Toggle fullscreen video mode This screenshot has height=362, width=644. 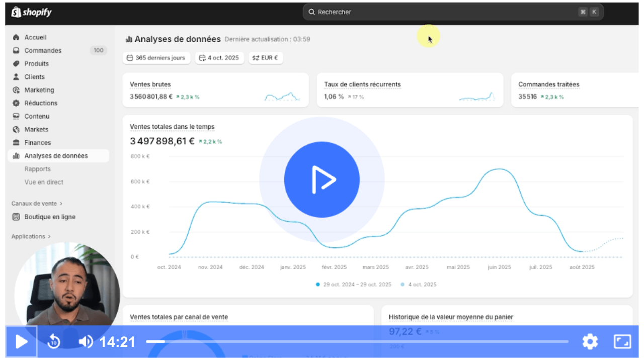pyautogui.click(x=622, y=342)
